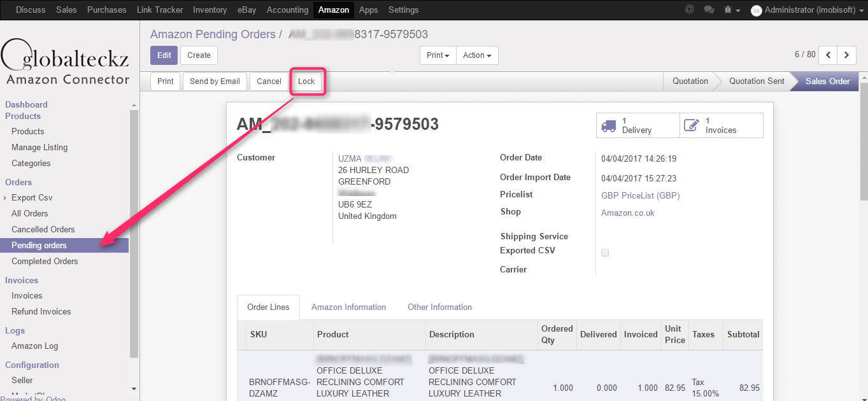
Task: Go to the next record arrow
Action: (846, 55)
